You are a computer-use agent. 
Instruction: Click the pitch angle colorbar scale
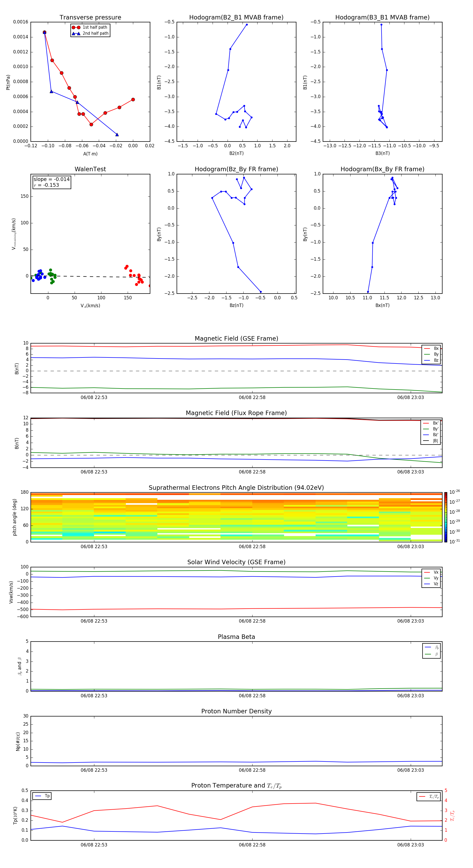(446, 517)
